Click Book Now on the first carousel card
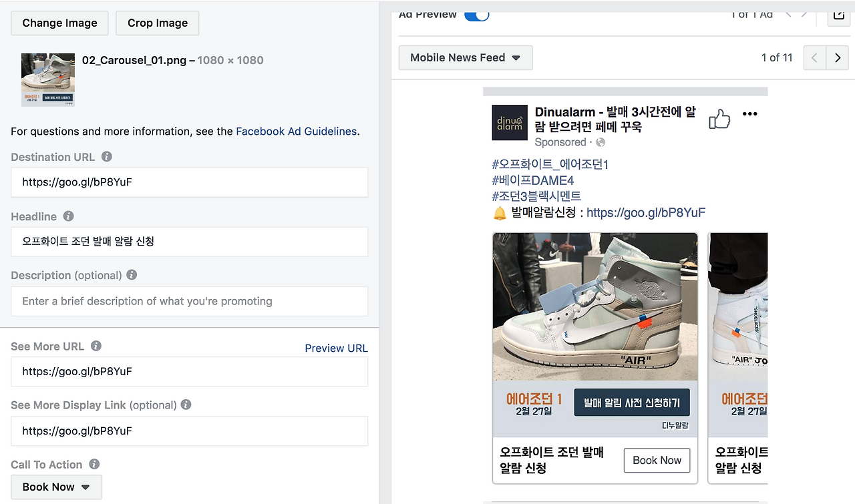The height and width of the screenshot is (504, 855). click(657, 460)
